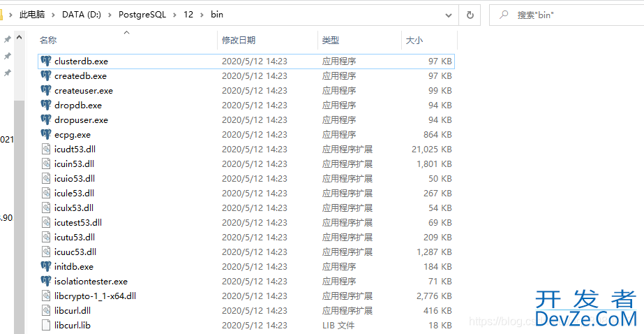Select the file name isolationtester.exe
The image size is (644, 334).
tap(91, 282)
